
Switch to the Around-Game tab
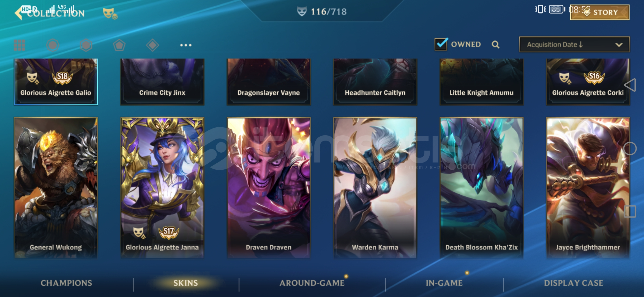tap(312, 283)
